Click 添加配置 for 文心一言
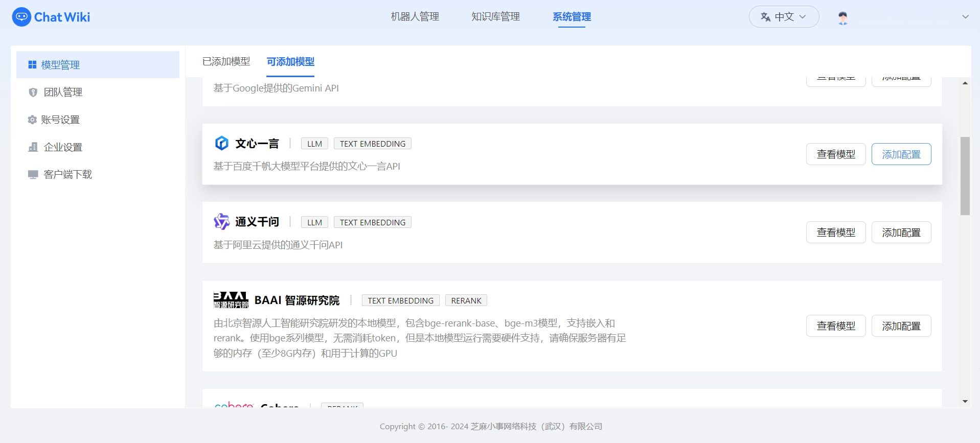The width and height of the screenshot is (980, 443). (x=901, y=154)
